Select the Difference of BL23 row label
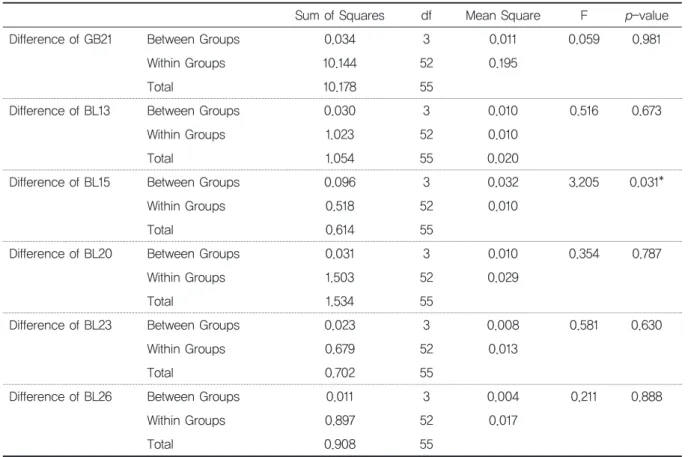 61,325
